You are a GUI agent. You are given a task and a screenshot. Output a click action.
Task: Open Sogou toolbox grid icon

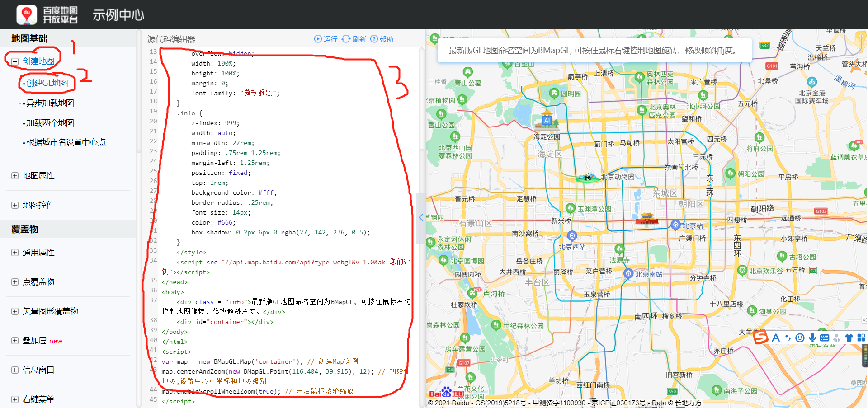pyautogui.click(x=861, y=338)
